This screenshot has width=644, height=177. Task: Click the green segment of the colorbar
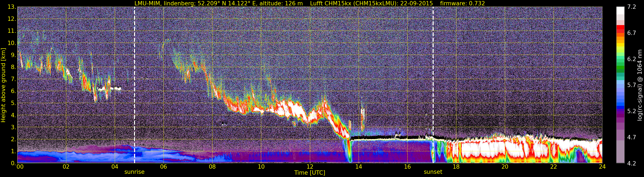[620, 68]
